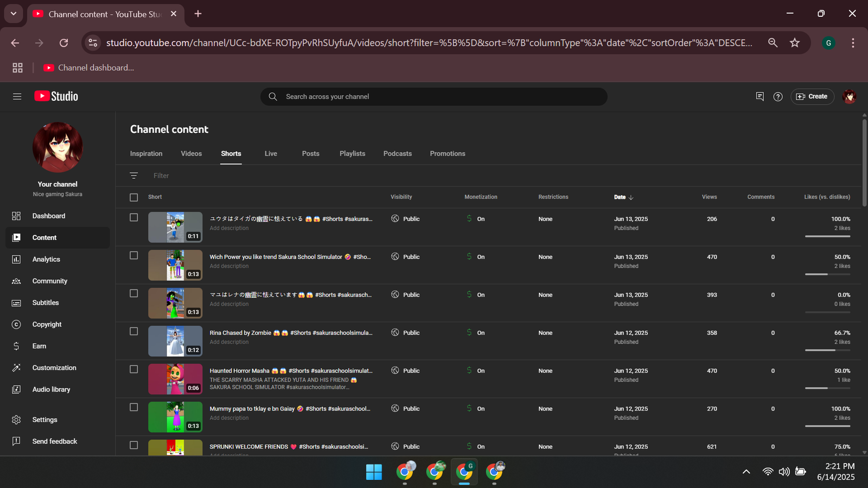Open the tab search dropdown in Chrome
The height and width of the screenshot is (488, 868).
(x=14, y=14)
